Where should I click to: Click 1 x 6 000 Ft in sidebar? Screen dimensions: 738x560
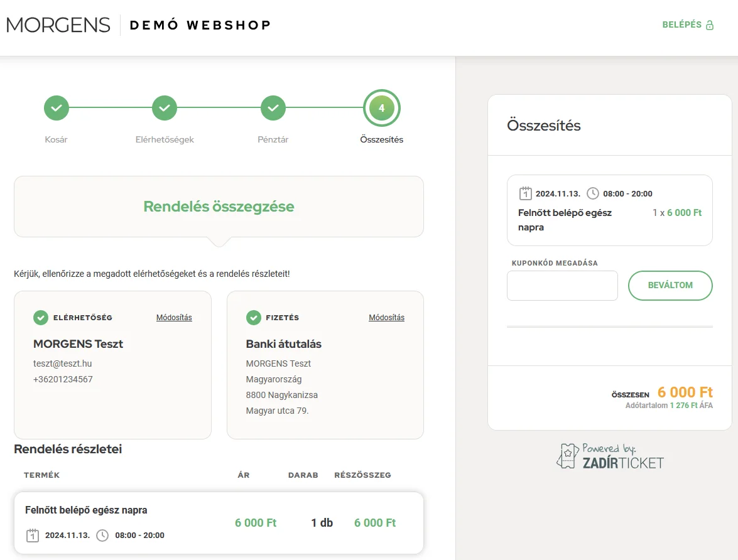677,213
